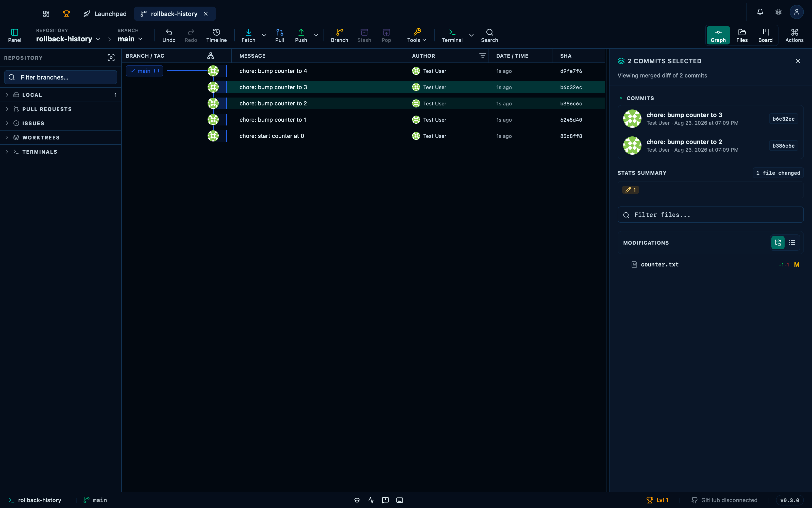This screenshot has width=812, height=508.
Task: Open settings gear
Action: [779, 12]
